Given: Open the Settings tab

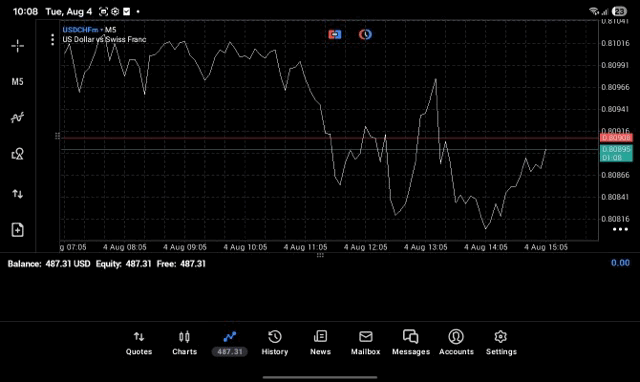Looking at the screenshot, I should [x=501, y=343].
